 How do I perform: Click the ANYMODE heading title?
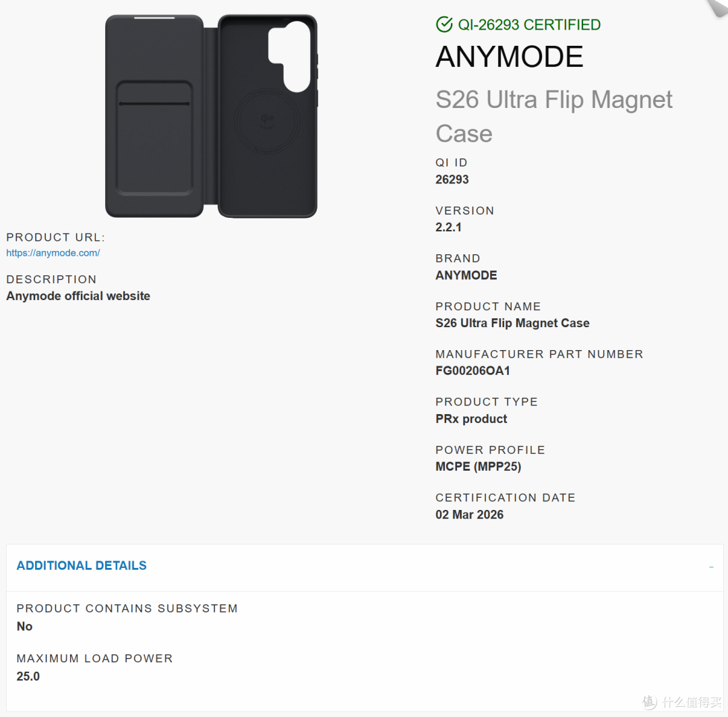pos(509,57)
